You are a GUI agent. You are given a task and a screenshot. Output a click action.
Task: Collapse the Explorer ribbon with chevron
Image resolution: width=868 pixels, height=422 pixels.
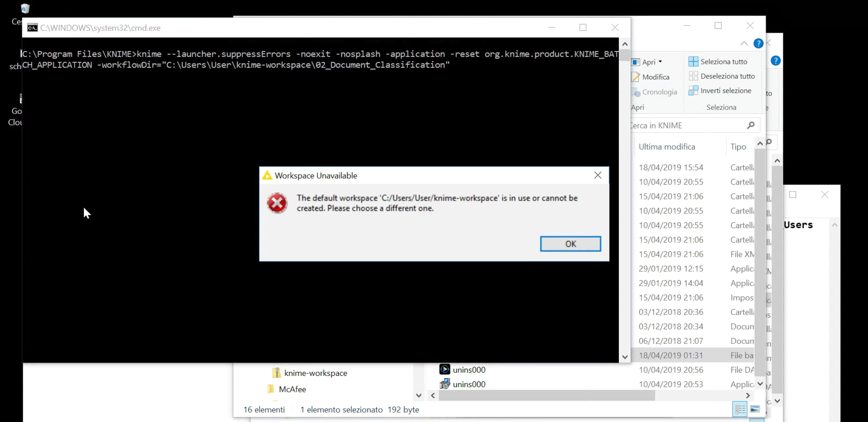point(744,43)
